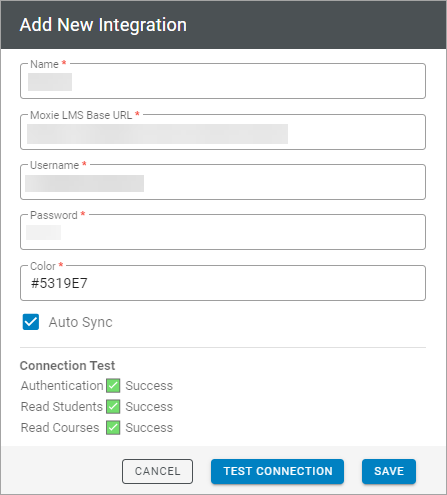447x495 pixels.
Task: Focus the Name input field
Action: coord(223,81)
